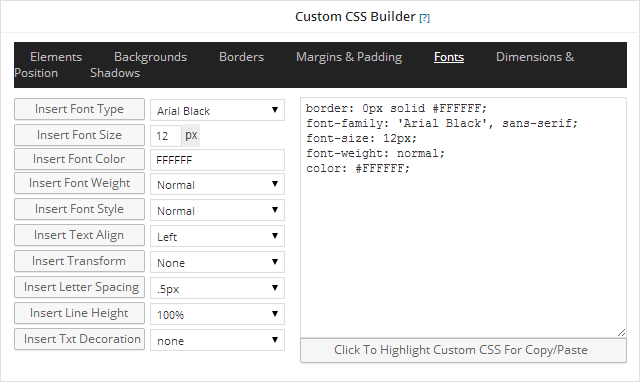Open the Dimensions & Position tab
Viewport: 640px width, 382px height.
point(535,57)
